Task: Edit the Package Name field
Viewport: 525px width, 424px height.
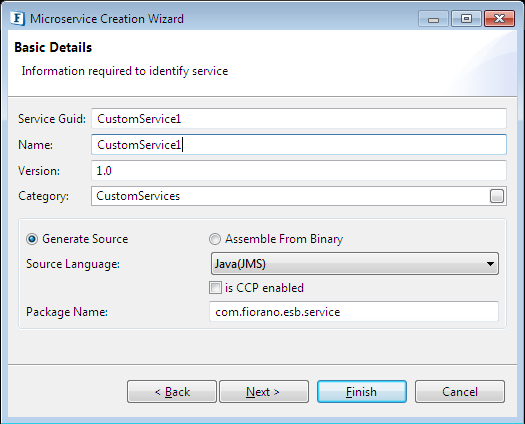Action: (354, 312)
